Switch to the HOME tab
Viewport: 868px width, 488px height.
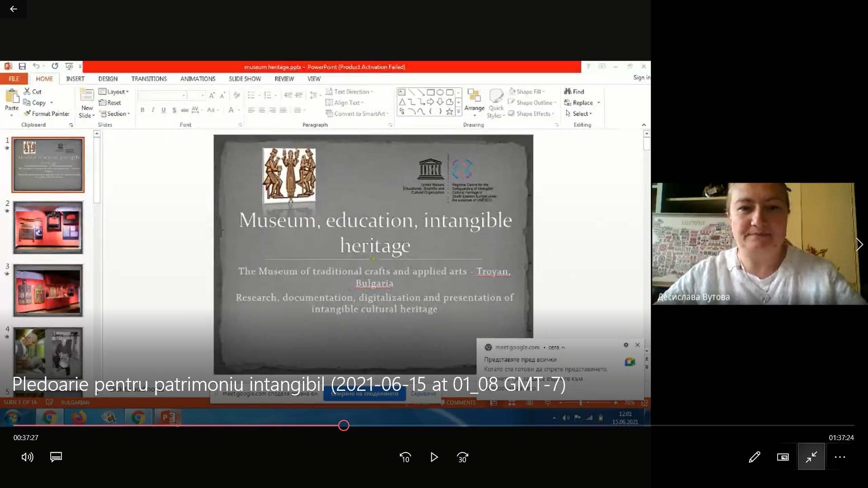click(x=44, y=79)
